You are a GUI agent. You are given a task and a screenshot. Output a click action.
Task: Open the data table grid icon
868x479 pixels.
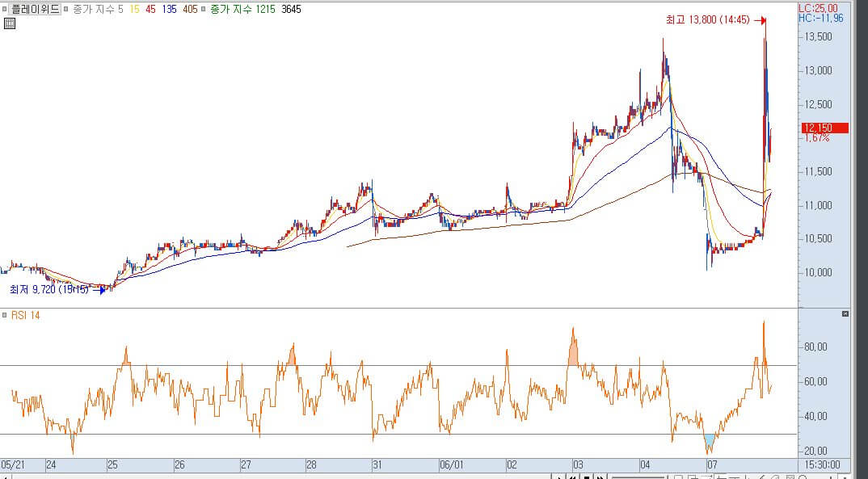click(9, 23)
